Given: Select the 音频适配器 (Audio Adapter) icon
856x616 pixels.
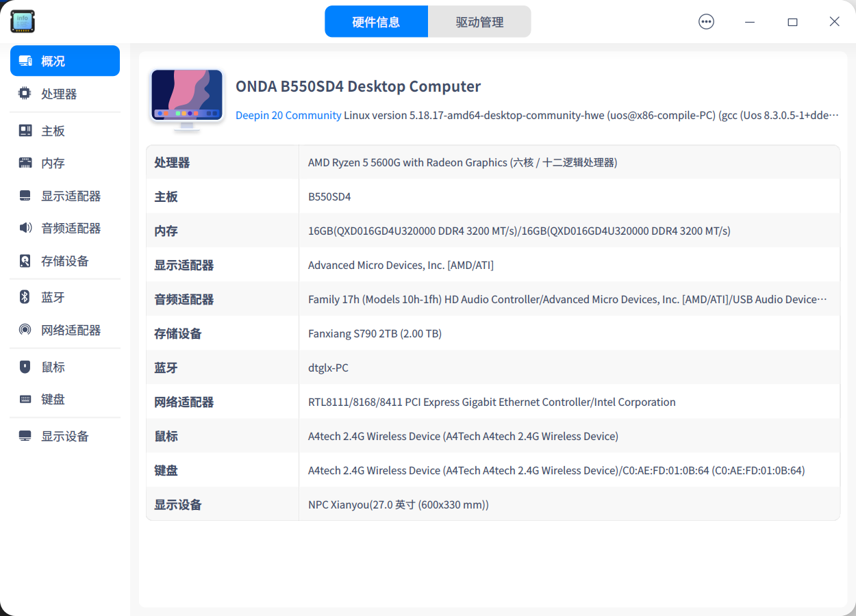Looking at the screenshot, I should pos(23,228).
